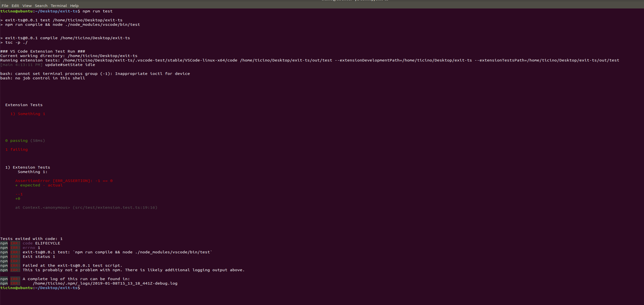Click 'A complete log of this run' line
The width and height of the screenshot is (644, 305).
click(x=76, y=279)
